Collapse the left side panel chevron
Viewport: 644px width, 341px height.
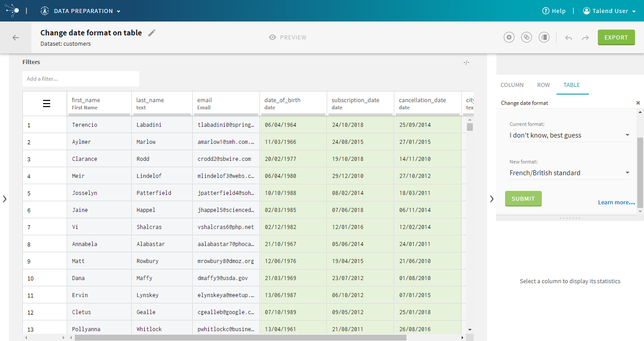[4, 199]
